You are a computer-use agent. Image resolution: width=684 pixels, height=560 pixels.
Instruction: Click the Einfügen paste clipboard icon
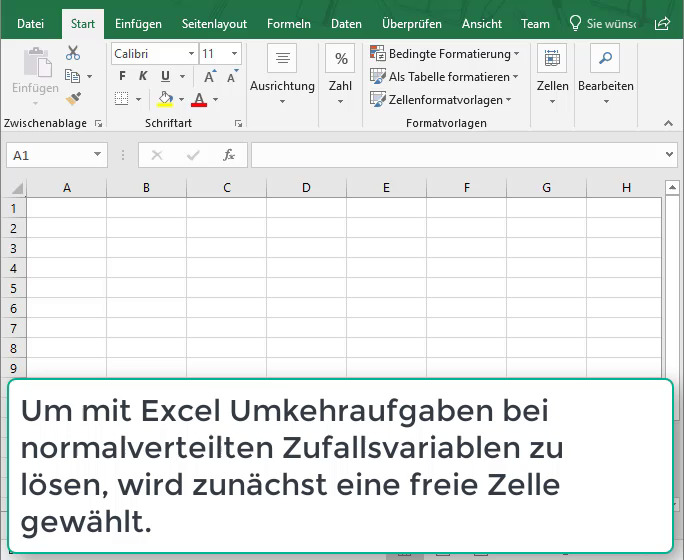click(x=37, y=63)
